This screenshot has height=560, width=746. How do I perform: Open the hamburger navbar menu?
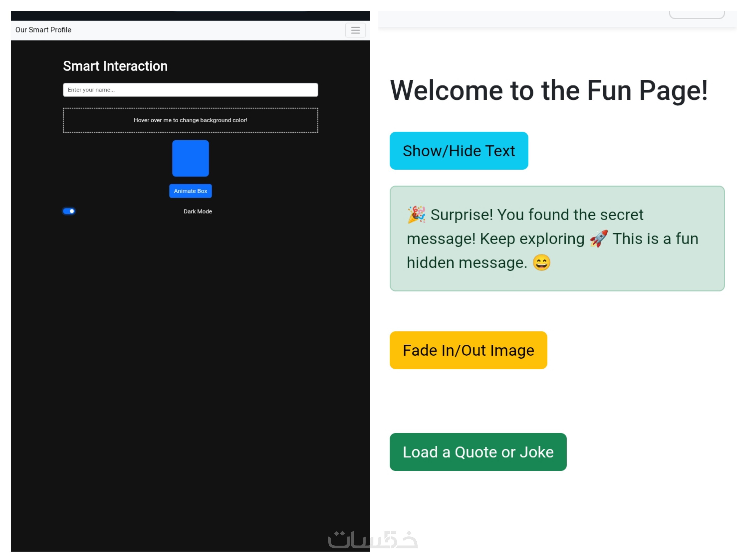pyautogui.click(x=355, y=30)
